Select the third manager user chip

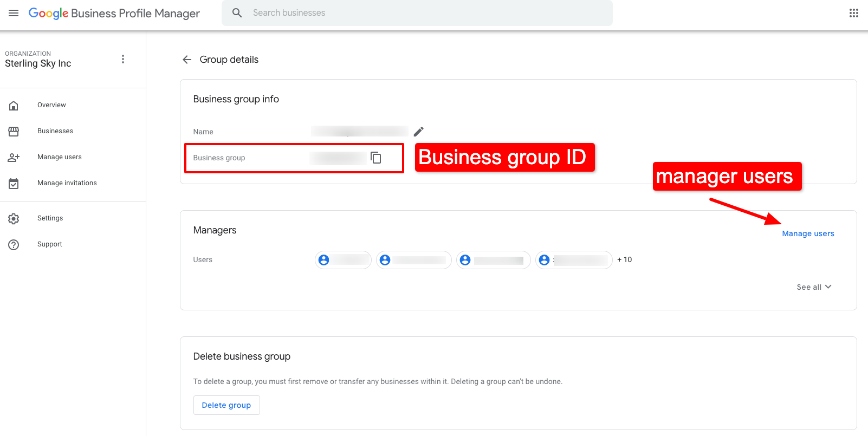coord(494,260)
